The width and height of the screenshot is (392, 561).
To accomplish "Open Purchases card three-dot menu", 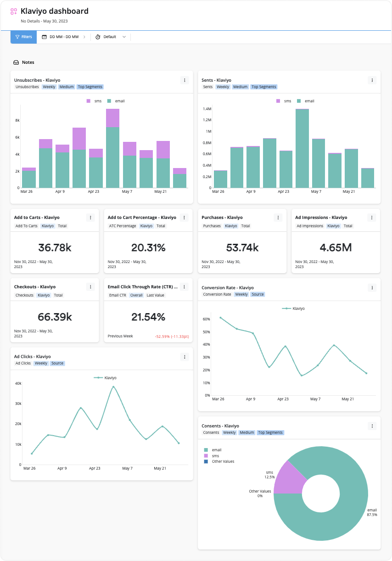I will (x=278, y=218).
